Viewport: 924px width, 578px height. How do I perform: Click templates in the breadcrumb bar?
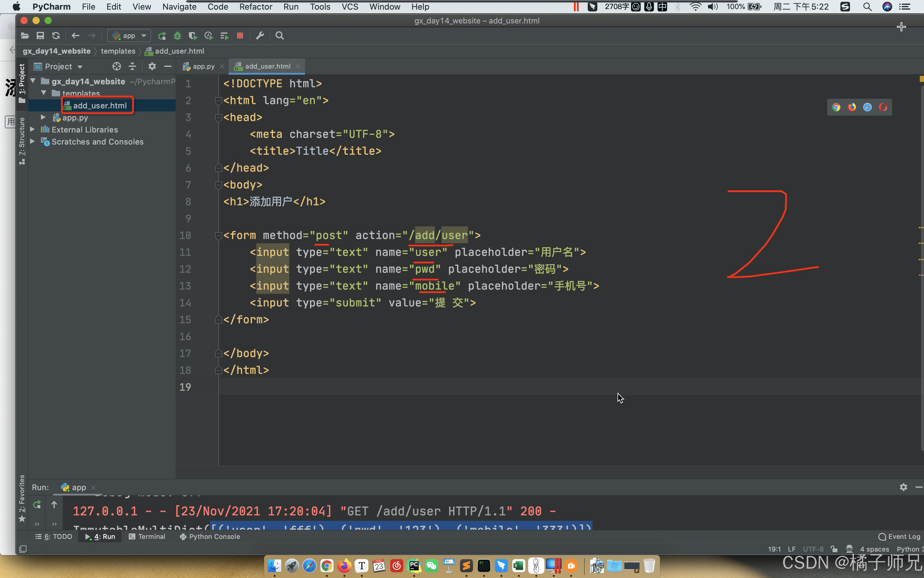(x=118, y=51)
